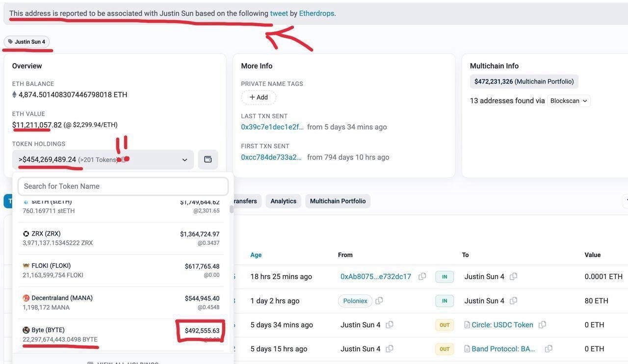Copy Justin Sun 4 address in 80 ETH row
The width and height of the screenshot is (628, 364).
[x=513, y=301]
